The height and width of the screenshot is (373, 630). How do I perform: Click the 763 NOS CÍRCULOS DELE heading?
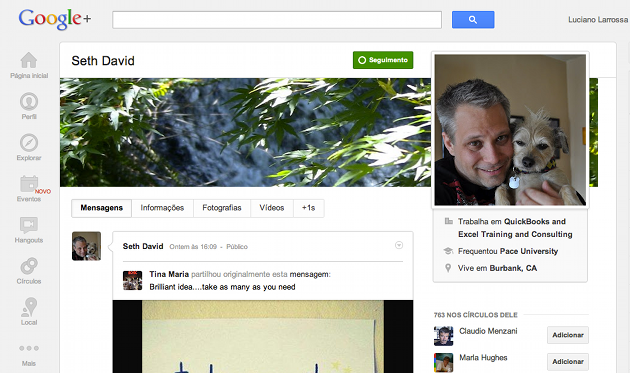coord(476,315)
